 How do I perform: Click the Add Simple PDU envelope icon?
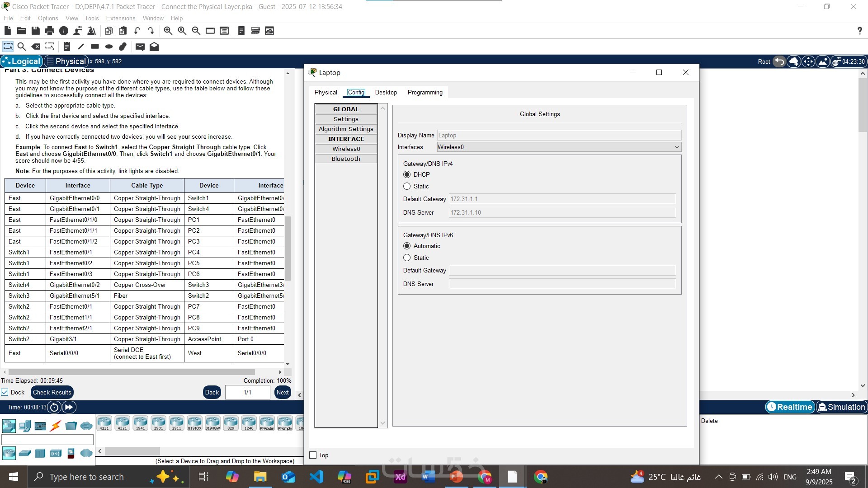[140, 47]
